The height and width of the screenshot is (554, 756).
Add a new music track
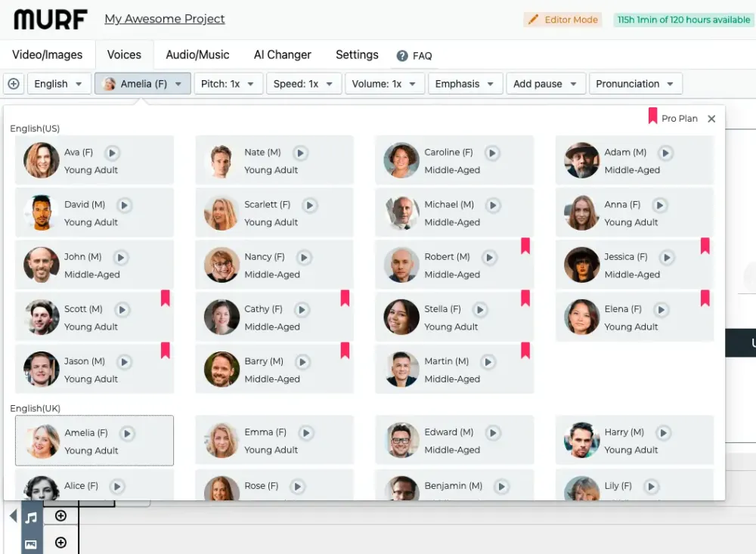pyautogui.click(x=61, y=516)
